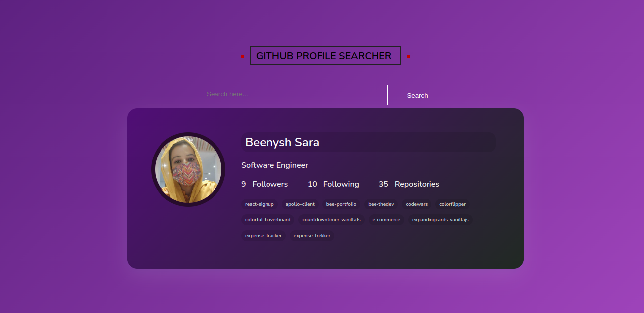Open the expandingcards-vanillajs repo tag
644x313 pixels.
tap(440, 220)
